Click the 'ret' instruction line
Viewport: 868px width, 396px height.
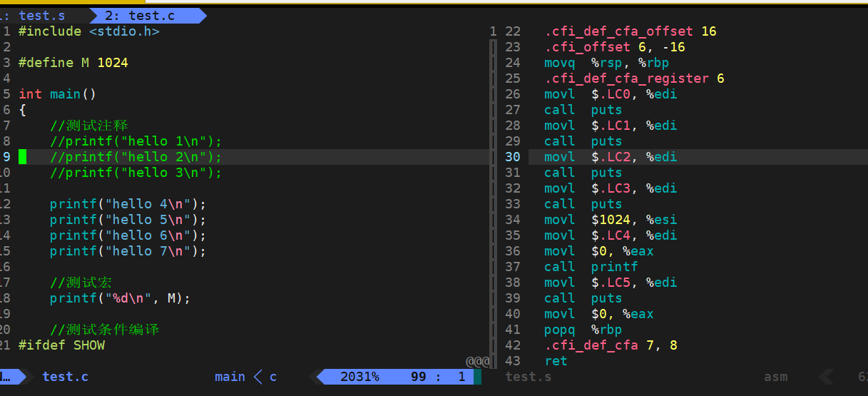pyautogui.click(x=556, y=361)
